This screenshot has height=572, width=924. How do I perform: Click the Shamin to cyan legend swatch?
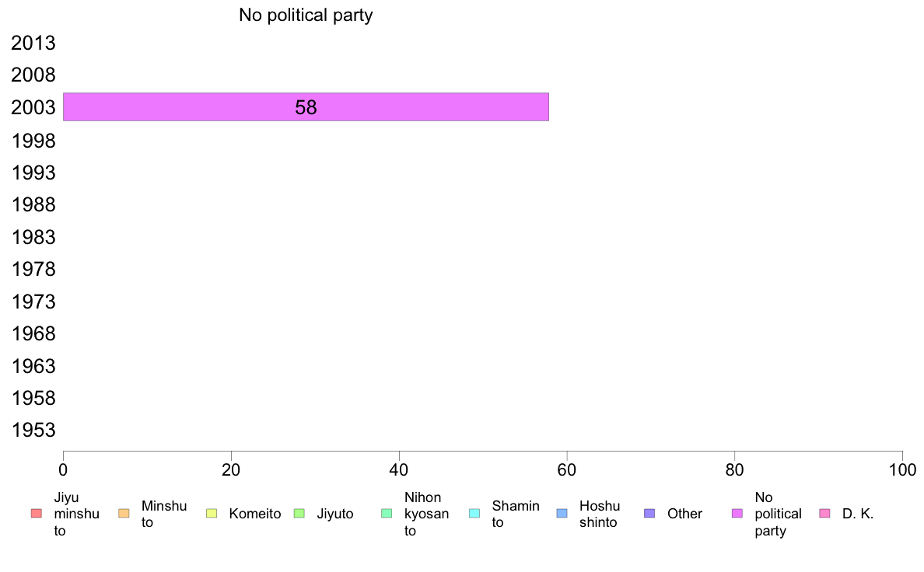[474, 514]
